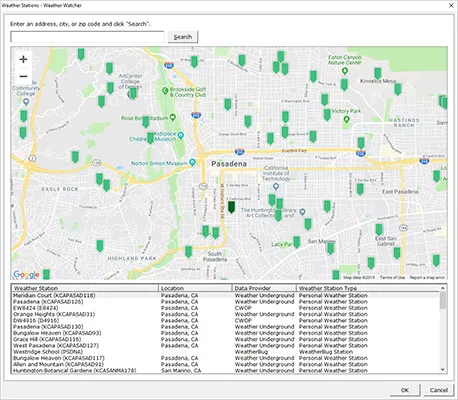Image resolution: width=458 pixels, height=400 pixels.
Task: Click the Brookside Golf & Country Club pin
Action: point(165,91)
